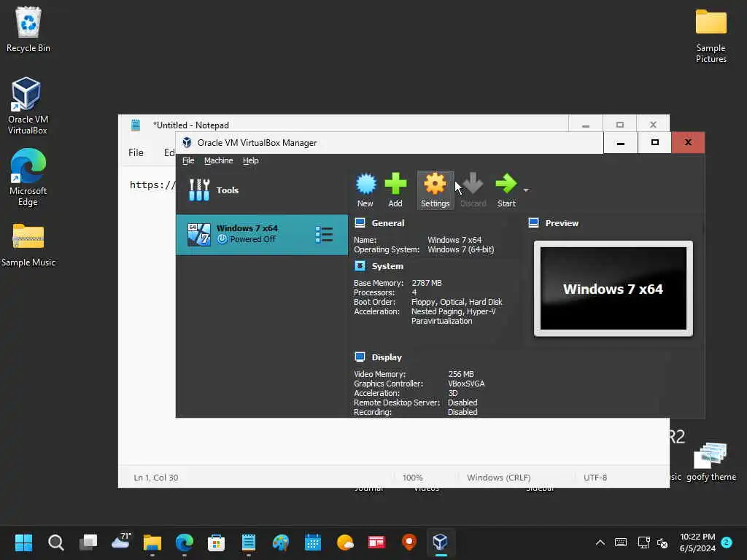Screen dimensions: 747x560
Task: Click the General section header
Action: pos(388,223)
